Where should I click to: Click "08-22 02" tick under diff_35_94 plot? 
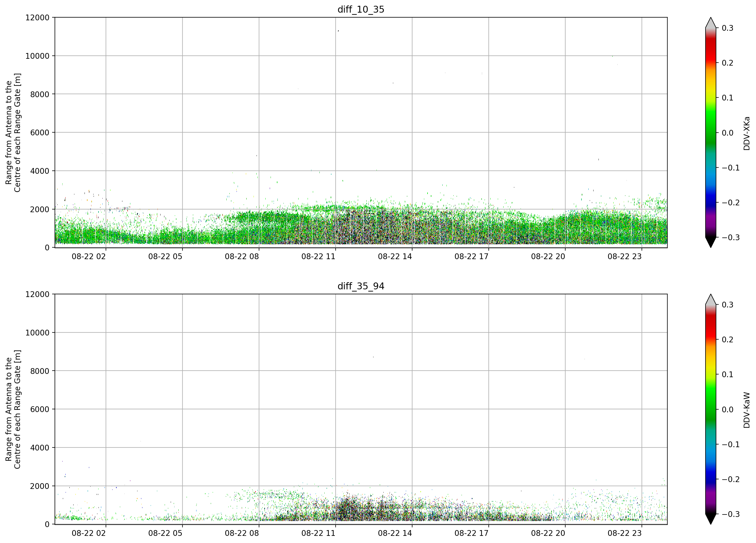point(89,533)
